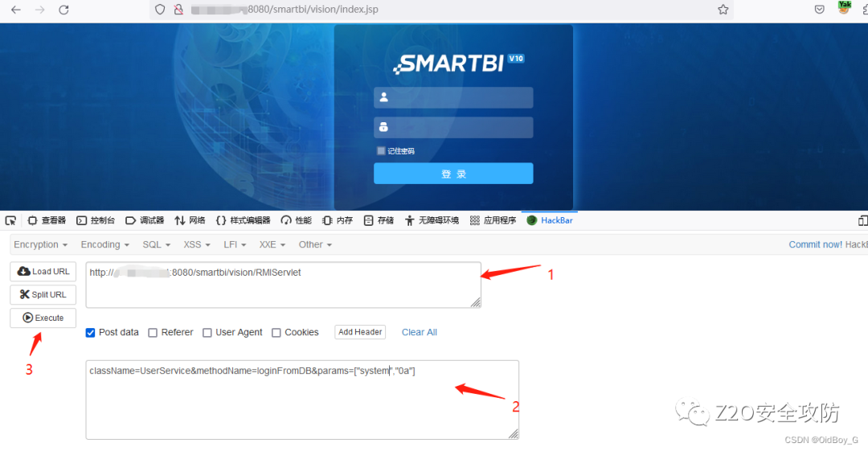868x451 pixels.
Task: Open the 样式编辑器 Style Editor tab
Action: point(243,220)
